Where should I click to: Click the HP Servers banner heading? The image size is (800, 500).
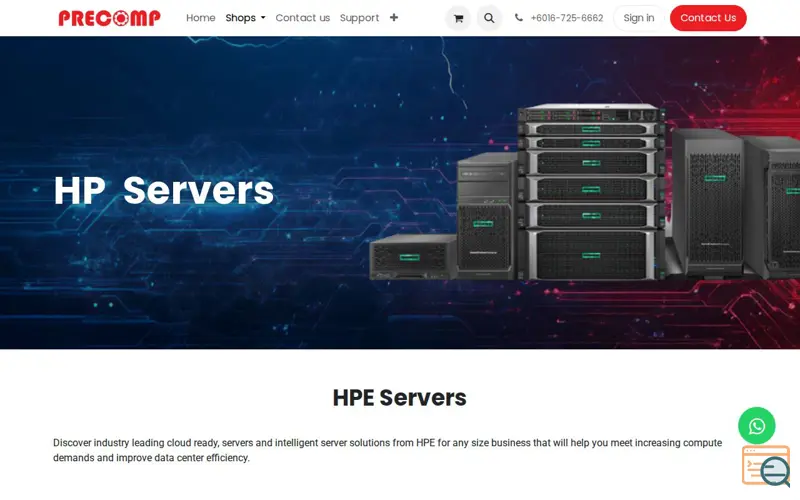pos(164,191)
